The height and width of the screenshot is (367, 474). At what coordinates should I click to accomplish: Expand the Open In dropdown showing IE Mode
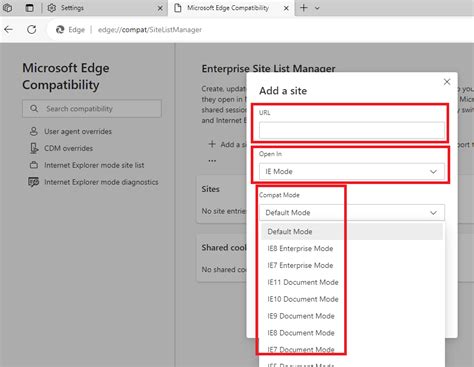tap(352, 171)
